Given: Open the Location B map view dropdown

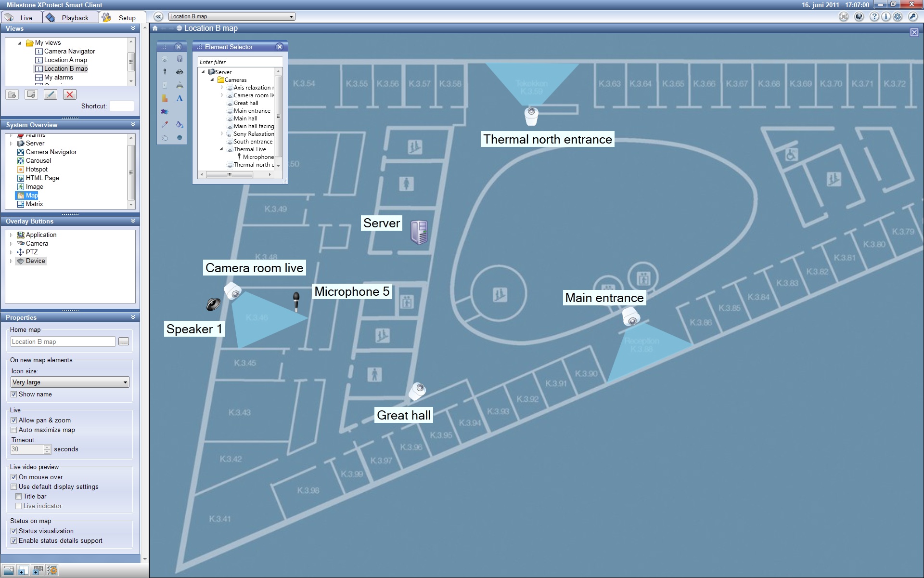Looking at the screenshot, I should coord(231,16).
